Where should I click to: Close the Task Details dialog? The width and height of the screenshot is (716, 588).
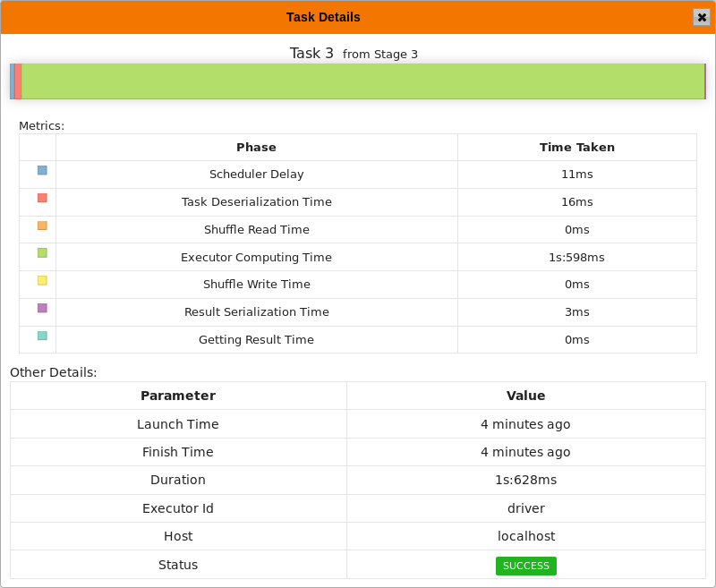[701, 17]
